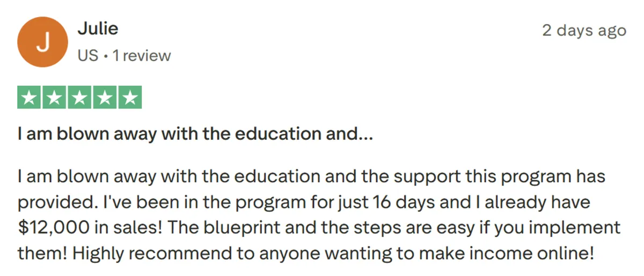Screen dimensions: 644x276
Task: Click the first green star rating
Action: 30,98
